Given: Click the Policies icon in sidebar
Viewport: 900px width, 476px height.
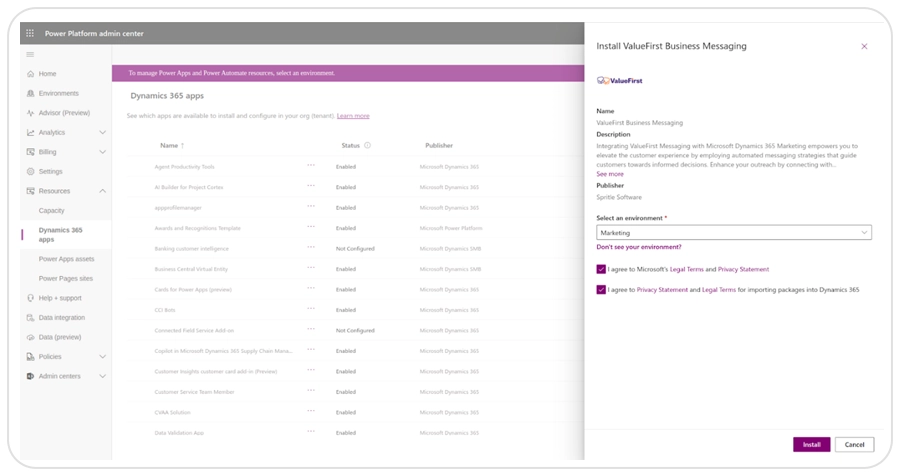Looking at the screenshot, I should (30, 357).
